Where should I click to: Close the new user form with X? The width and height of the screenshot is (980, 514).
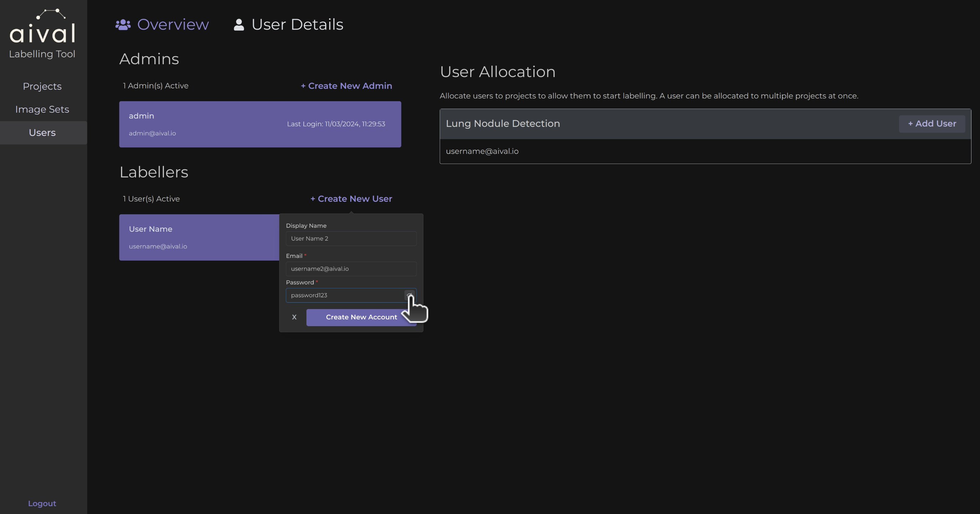click(294, 317)
